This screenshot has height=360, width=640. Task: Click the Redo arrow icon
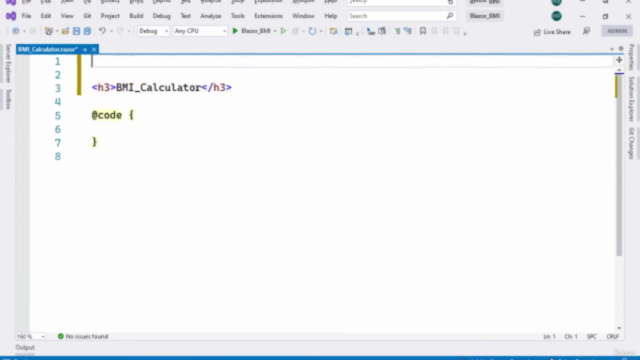(x=120, y=31)
